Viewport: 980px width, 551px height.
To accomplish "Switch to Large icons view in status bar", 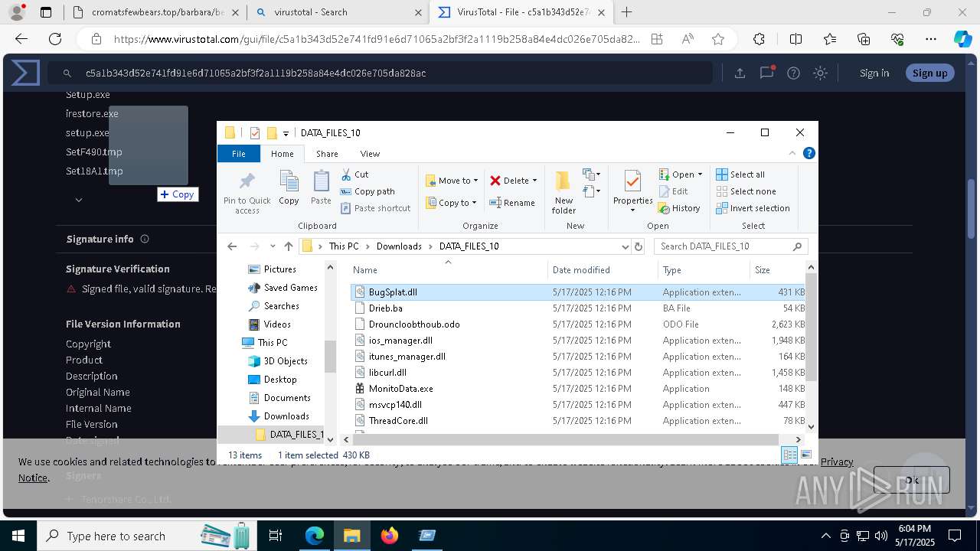I will point(806,455).
